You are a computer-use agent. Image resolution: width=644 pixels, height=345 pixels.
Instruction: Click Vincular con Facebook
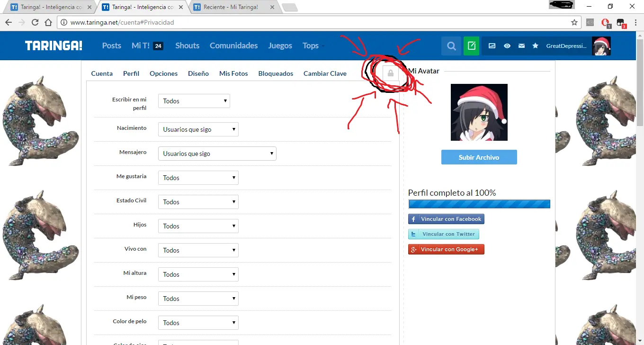click(446, 219)
